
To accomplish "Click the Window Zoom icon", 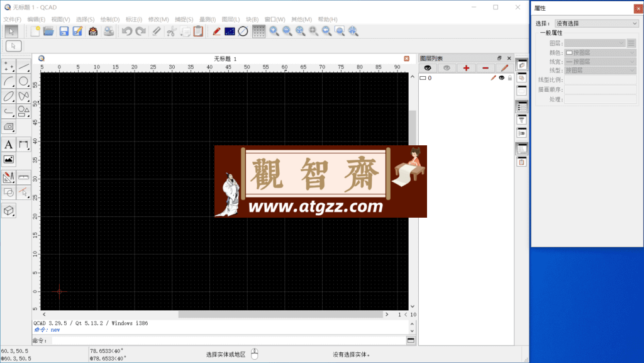I will click(340, 31).
